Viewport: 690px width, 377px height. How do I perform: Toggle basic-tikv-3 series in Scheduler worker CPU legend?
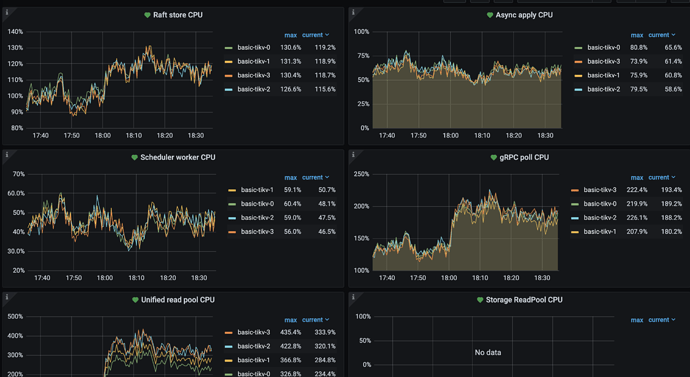point(257,231)
